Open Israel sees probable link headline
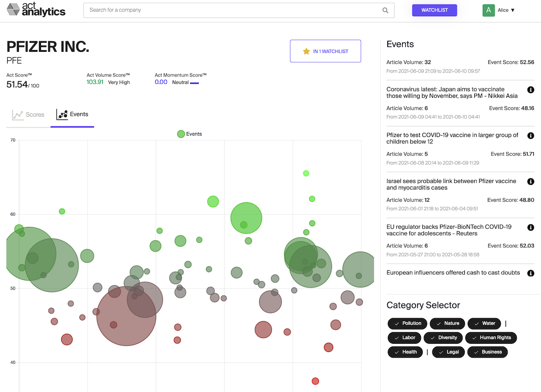This screenshot has height=392, width=541. 451,184
